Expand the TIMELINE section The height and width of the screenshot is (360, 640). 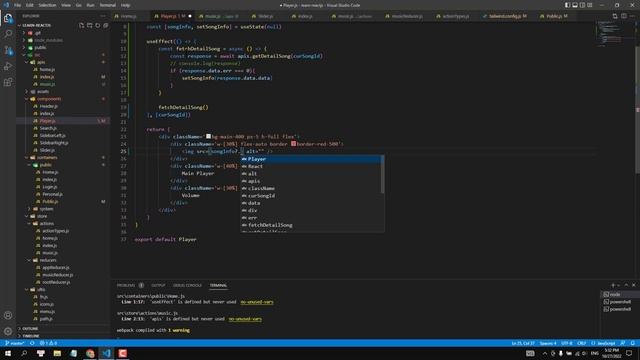tap(31, 336)
